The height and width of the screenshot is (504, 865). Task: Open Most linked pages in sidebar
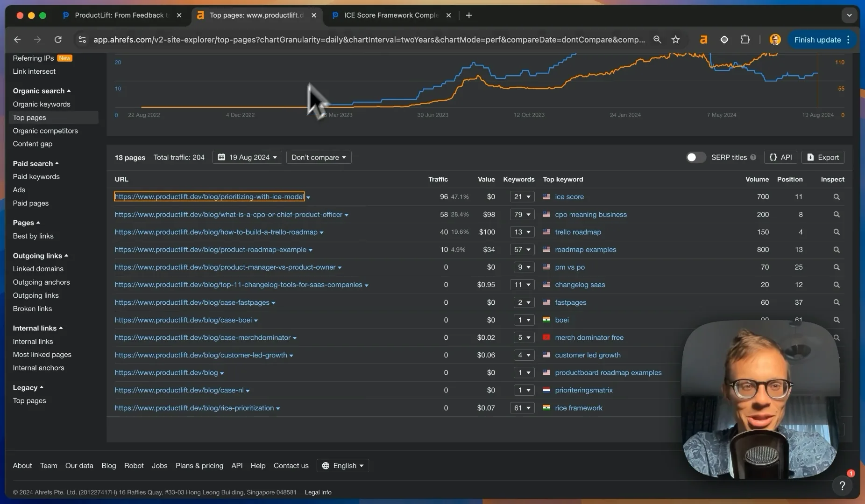pyautogui.click(x=42, y=355)
